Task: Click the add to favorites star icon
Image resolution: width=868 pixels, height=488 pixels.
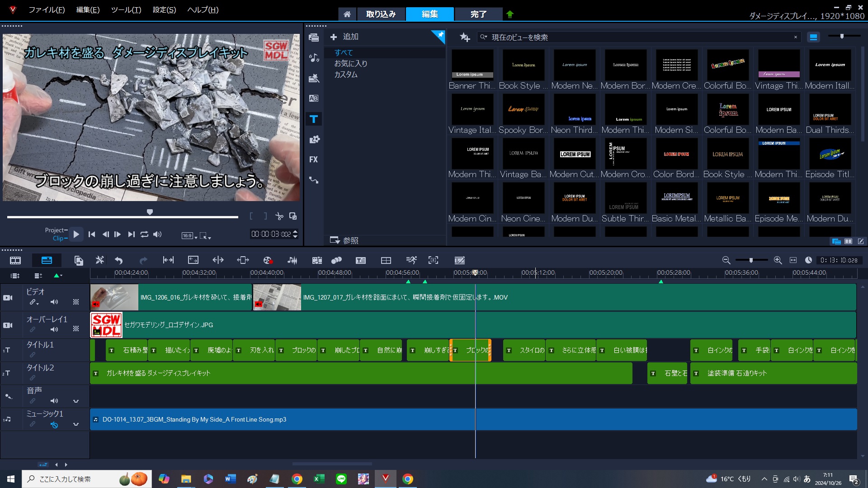Action: coord(465,37)
